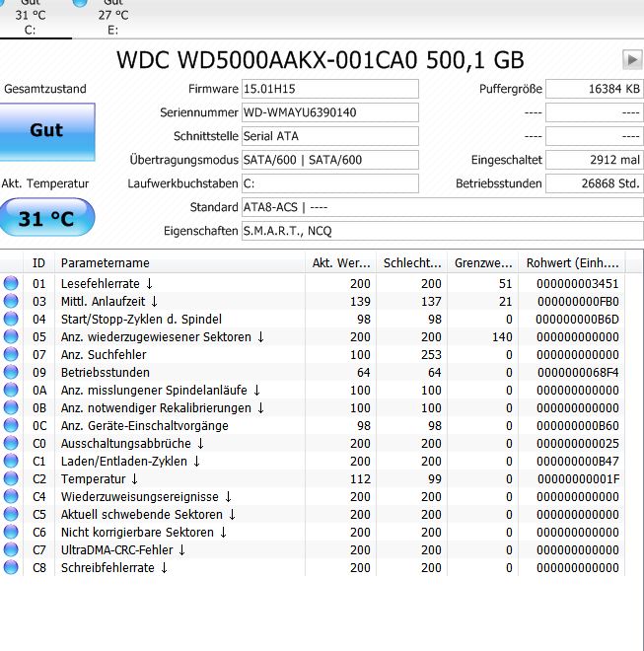The width and height of the screenshot is (644, 651).
Task: Sort by the Parametername column header
Action: 179,262
